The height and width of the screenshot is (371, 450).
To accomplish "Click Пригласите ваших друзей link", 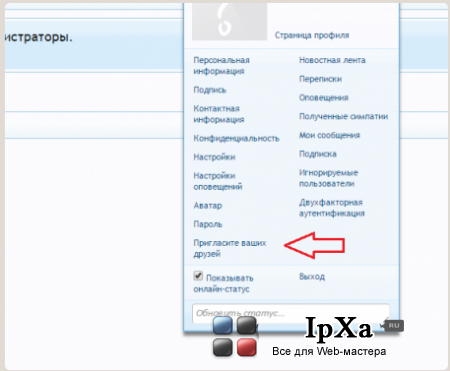I will (230, 248).
